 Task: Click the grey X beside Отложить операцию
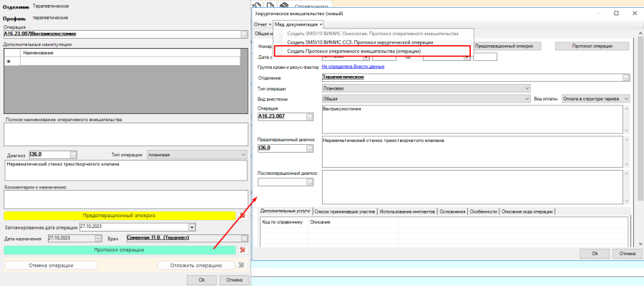[242, 265]
